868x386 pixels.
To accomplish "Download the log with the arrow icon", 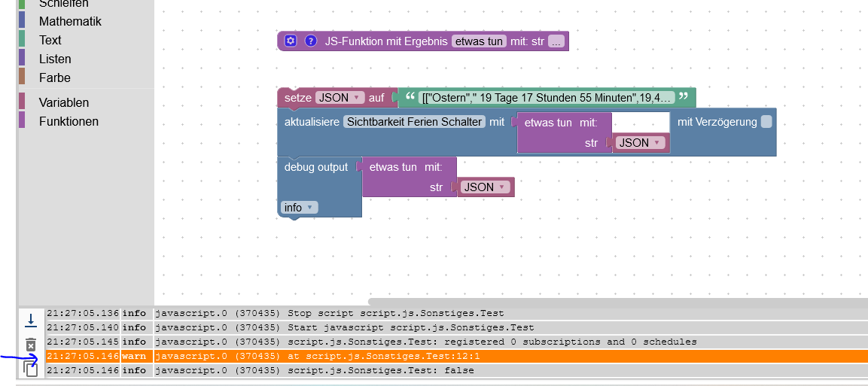I will 31,320.
